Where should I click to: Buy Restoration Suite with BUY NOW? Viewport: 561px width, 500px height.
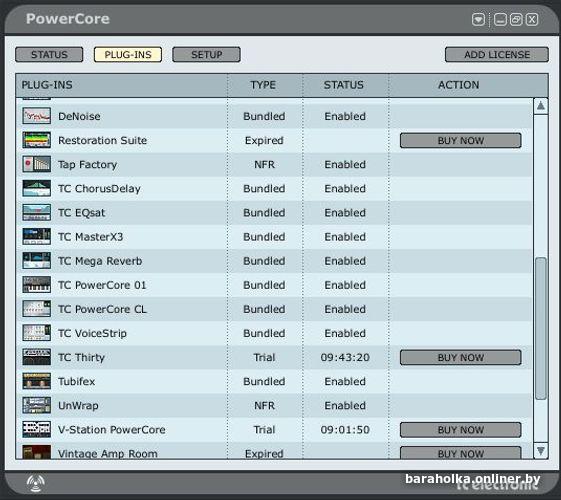pos(460,141)
